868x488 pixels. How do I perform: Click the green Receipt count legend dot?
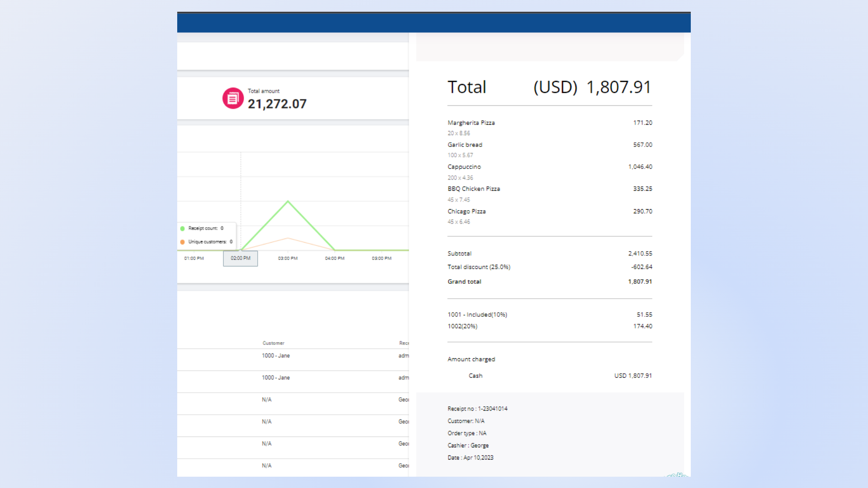183,229
